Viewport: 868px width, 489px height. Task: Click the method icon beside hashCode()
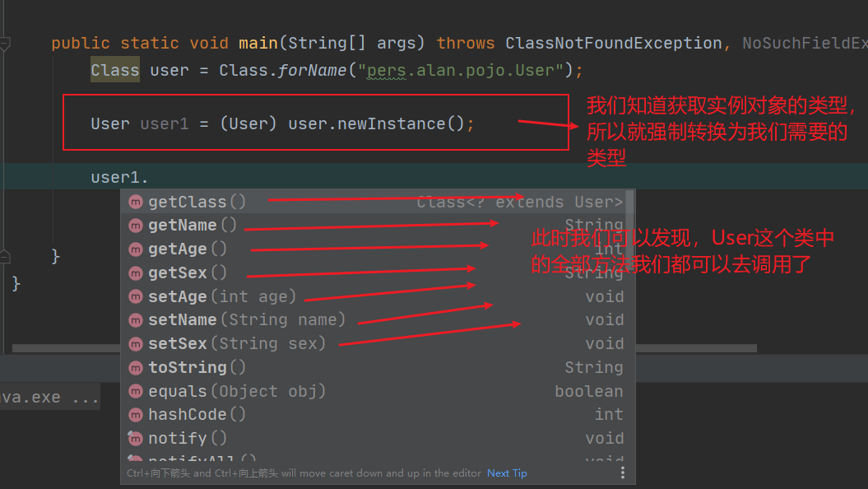(x=136, y=415)
